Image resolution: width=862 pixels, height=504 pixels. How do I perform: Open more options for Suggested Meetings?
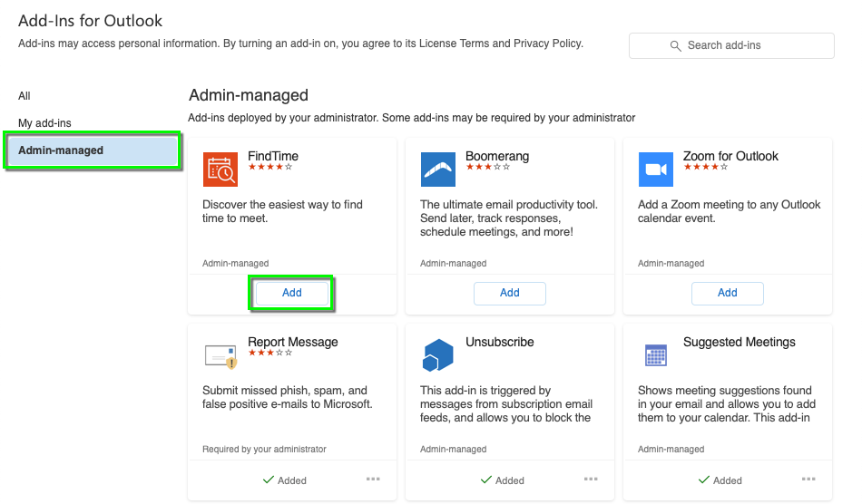[x=808, y=480]
